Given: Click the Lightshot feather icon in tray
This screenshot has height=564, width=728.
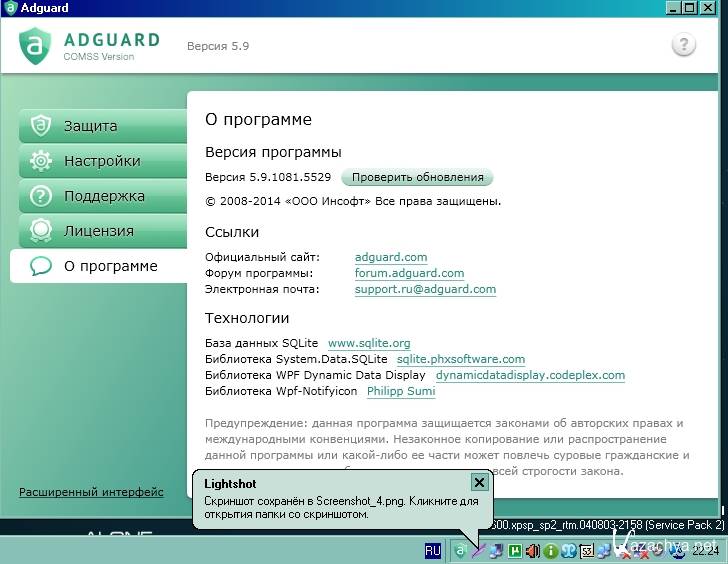Looking at the screenshot, I should coord(478,550).
